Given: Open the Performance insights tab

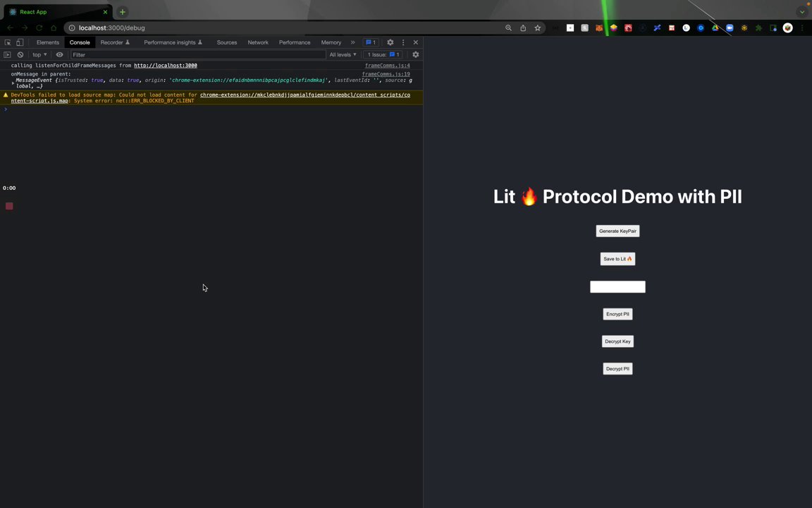Looking at the screenshot, I should click(x=173, y=42).
